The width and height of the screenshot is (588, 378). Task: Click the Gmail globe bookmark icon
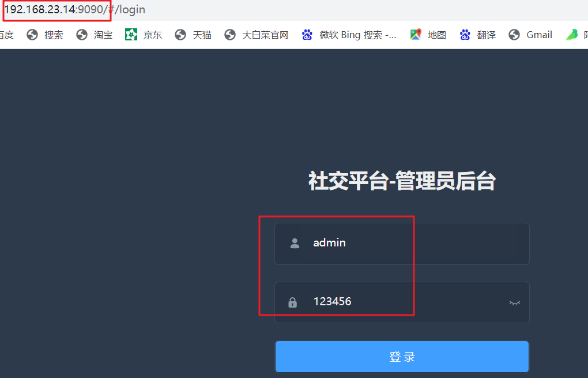pyautogui.click(x=514, y=35)
